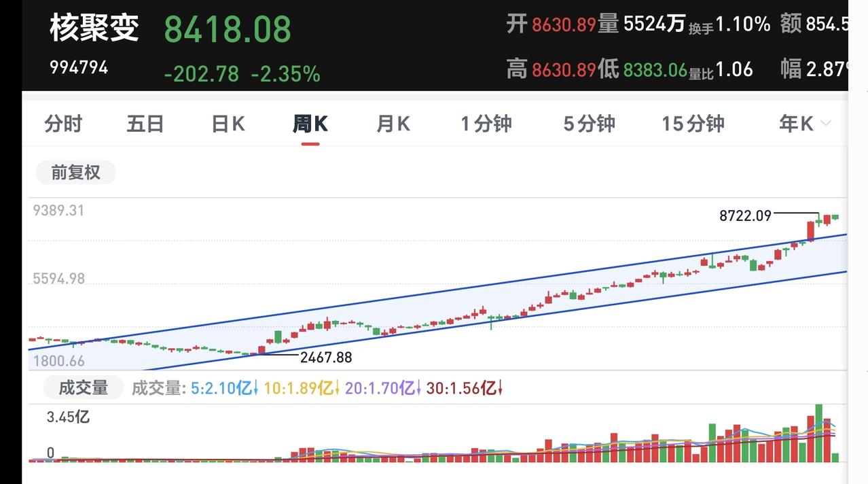Click the y-axis value 9389.31
The height and width of the screenshot is (484, 868).
tap(58, 211)
